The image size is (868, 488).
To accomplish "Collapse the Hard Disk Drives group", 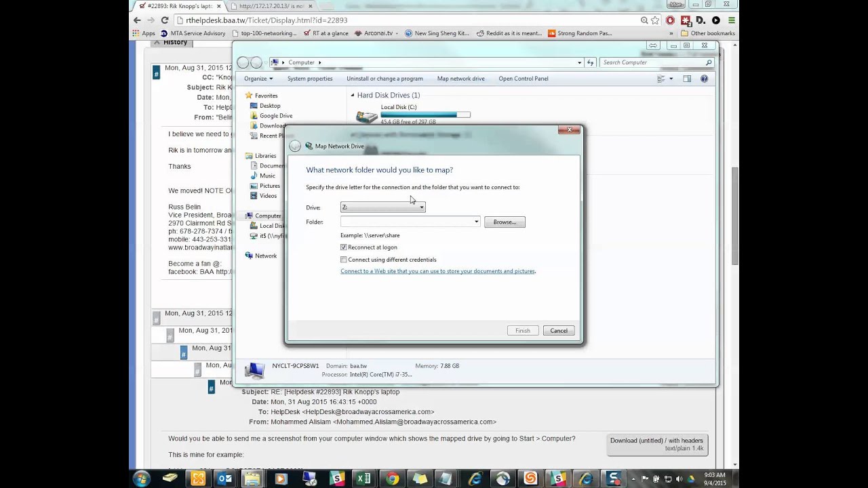I will [353, 96].
